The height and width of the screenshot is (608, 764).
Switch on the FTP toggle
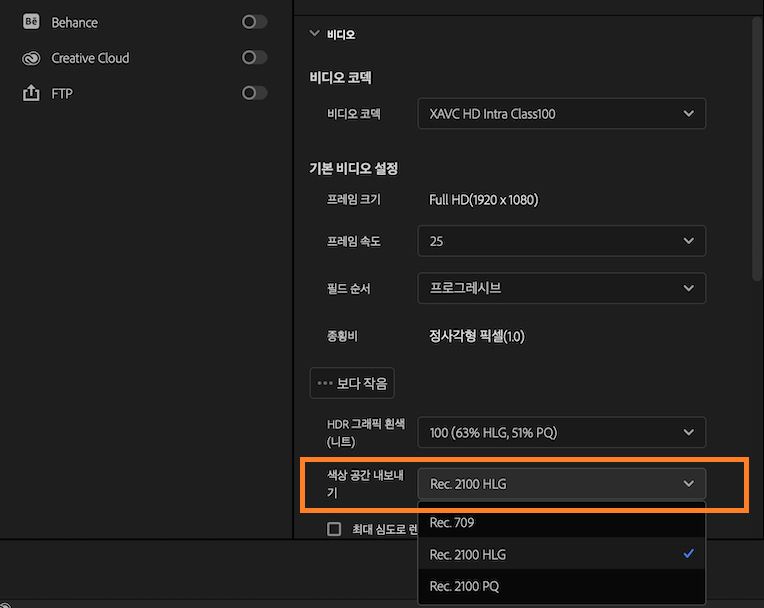click(254, 93)
